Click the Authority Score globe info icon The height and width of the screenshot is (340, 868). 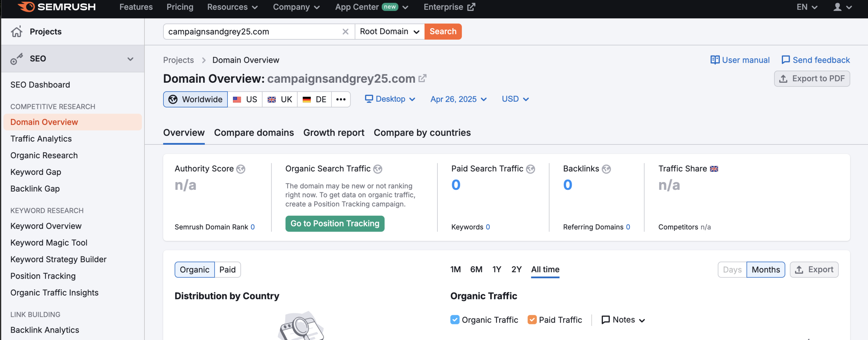(241, 169)
